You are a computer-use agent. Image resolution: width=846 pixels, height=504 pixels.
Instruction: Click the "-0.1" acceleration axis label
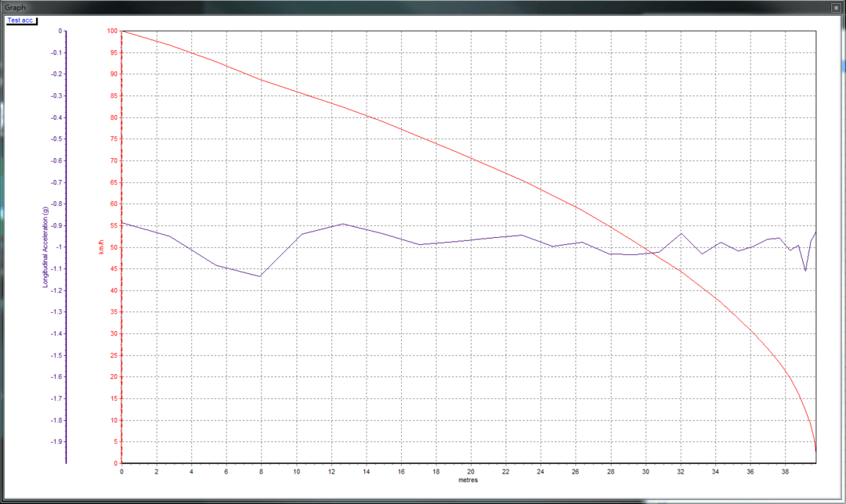(x=56, y=52)
